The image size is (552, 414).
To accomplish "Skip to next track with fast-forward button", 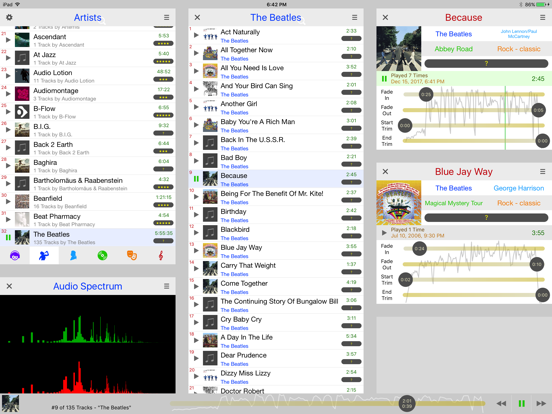I will 541,403.
